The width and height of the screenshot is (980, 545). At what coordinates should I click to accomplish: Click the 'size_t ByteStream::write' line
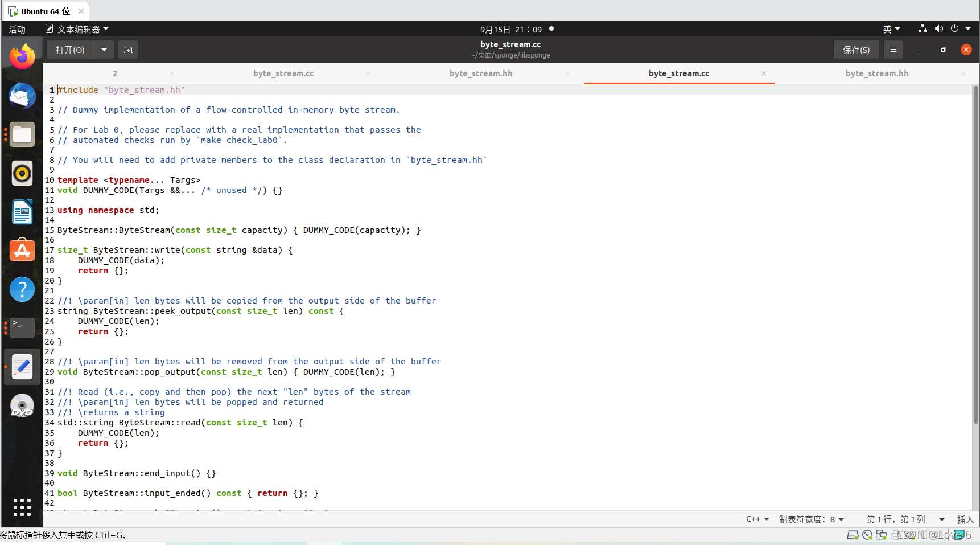175,250
